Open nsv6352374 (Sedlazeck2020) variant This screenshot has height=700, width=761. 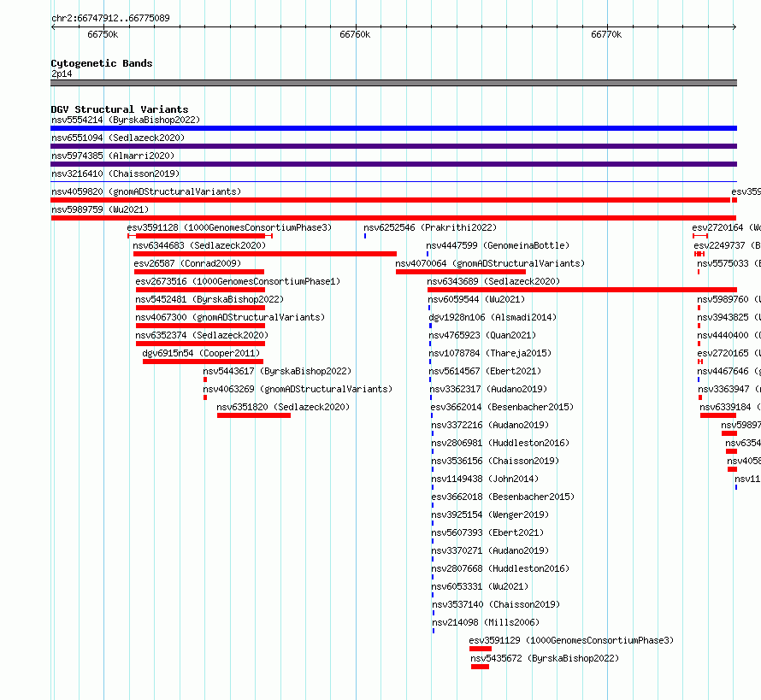[x=202, y=335]
